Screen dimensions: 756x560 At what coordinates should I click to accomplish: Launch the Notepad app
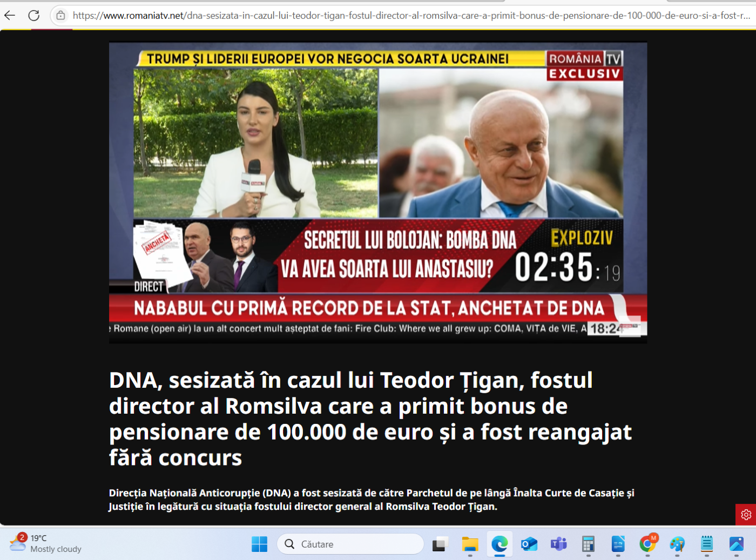tap(707, 544)
